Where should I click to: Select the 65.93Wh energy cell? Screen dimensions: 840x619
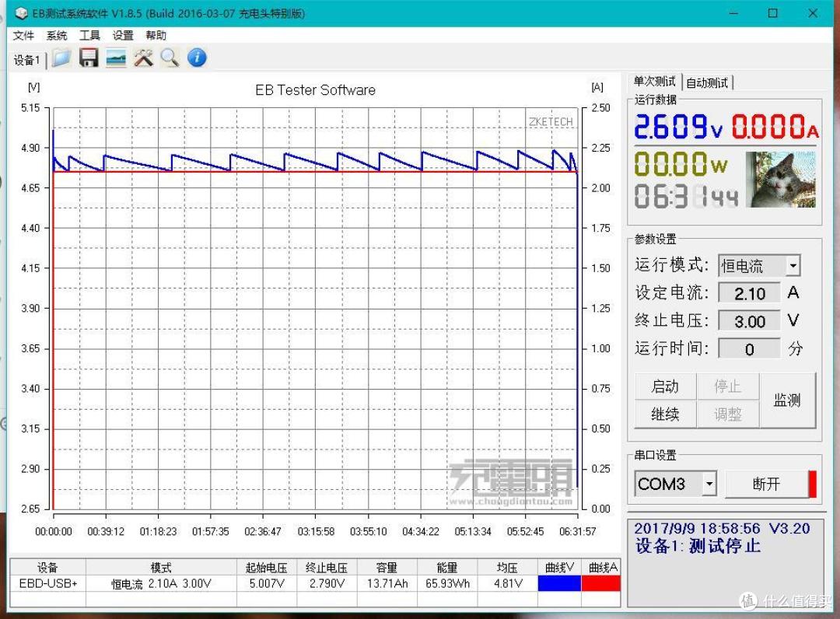pyautogui.click(x=447, y=584)
